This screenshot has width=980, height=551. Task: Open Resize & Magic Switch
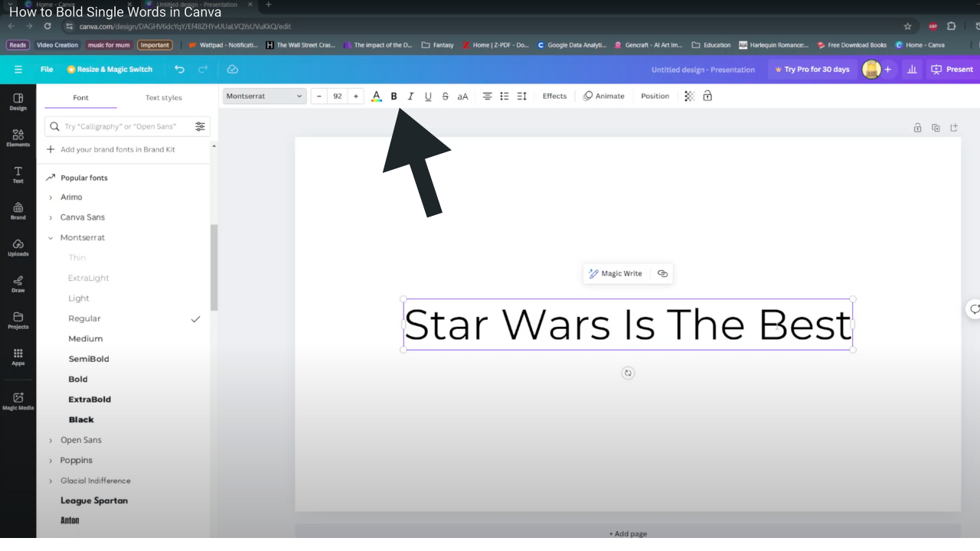tap(109, 70)
